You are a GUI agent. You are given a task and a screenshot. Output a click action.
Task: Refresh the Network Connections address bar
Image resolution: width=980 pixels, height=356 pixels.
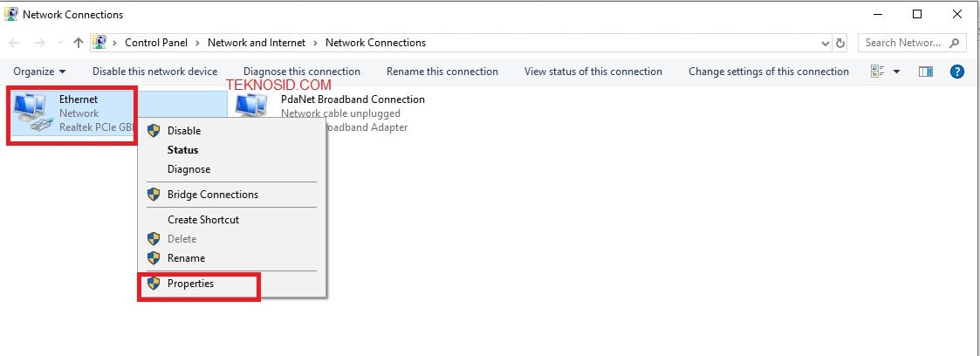coord(840,43)
